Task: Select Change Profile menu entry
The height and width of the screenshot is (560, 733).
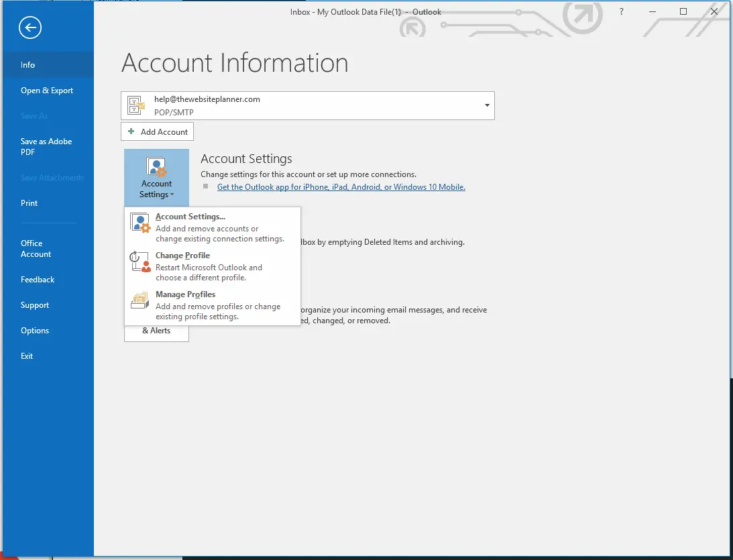Action: click(213, 266)
